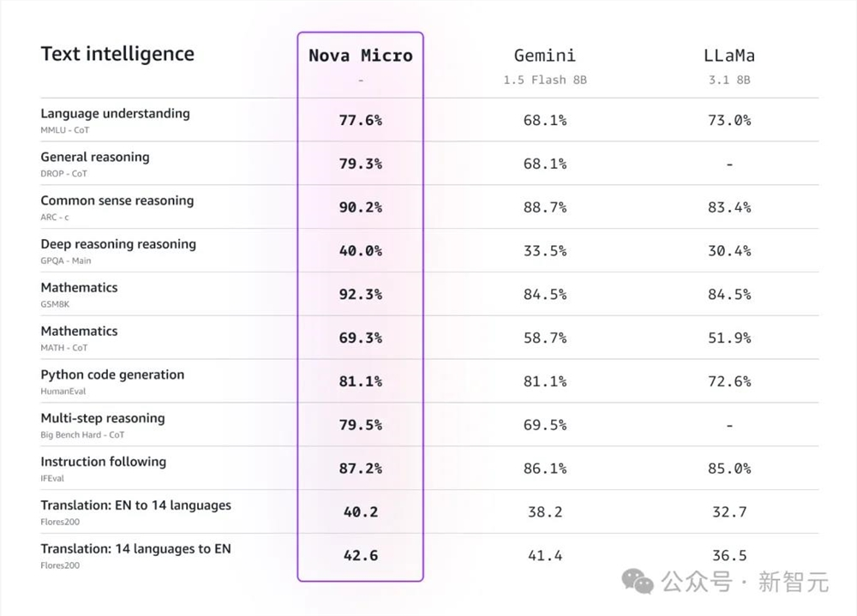Image resolution: width=857 pixels, height=616 pixels.
Task: Select the Nova Micro column header
Action: click(361, 55)
